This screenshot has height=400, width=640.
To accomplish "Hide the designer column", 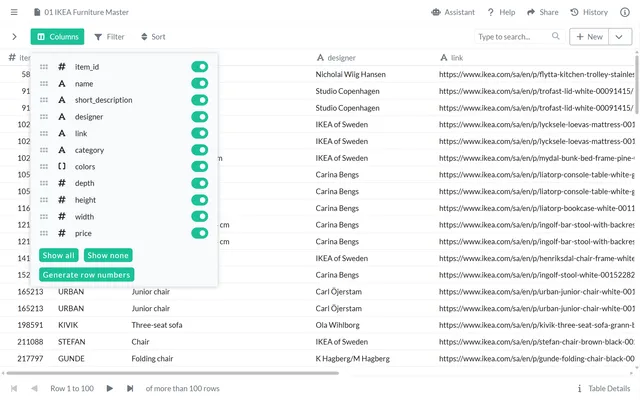I will point(200,117).
